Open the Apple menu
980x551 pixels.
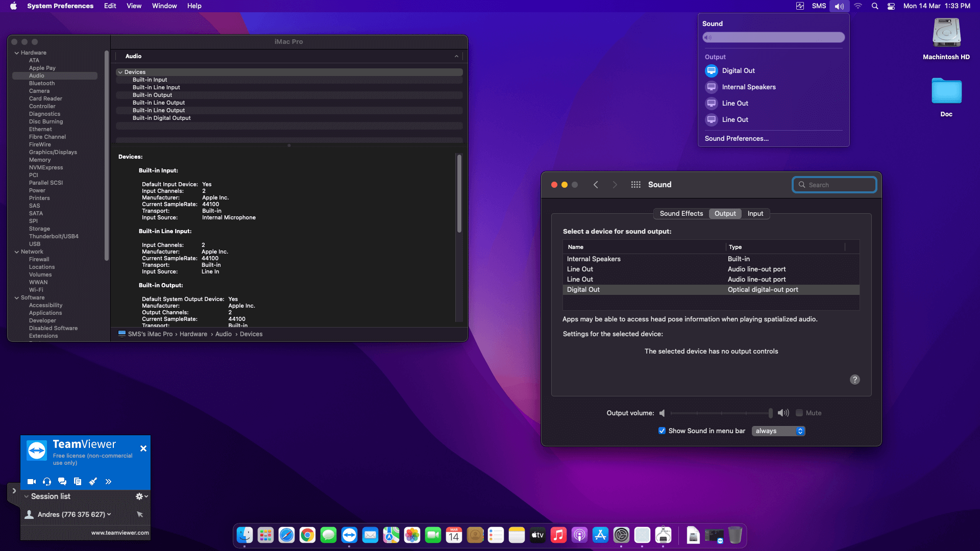(x=13, y=6)
